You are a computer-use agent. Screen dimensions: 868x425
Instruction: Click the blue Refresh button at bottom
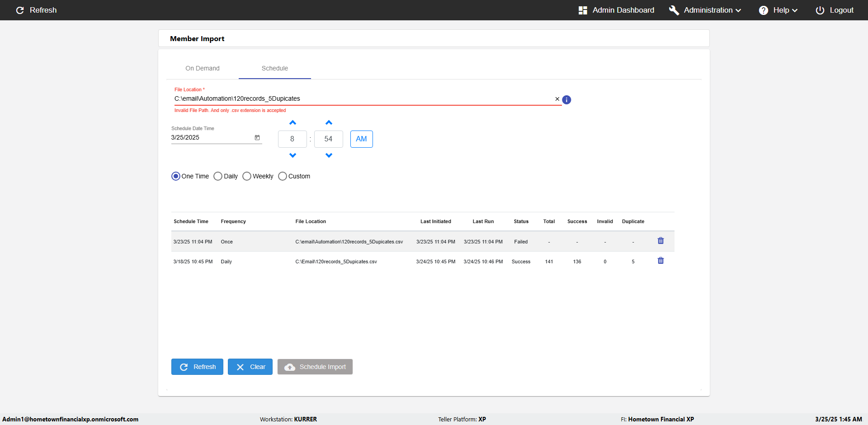click(197, 367)
